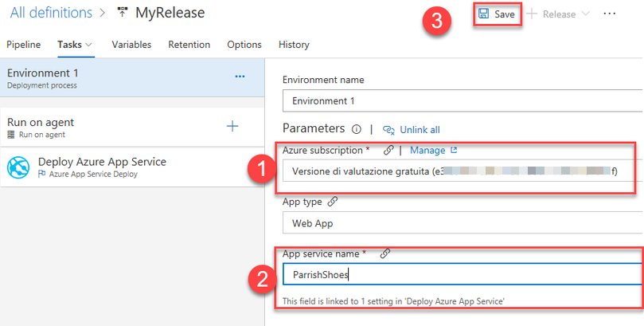Viewport: 644px width, 326px height.
Task: Click the plus icon on Run on agent
Action: coord(232,126)
